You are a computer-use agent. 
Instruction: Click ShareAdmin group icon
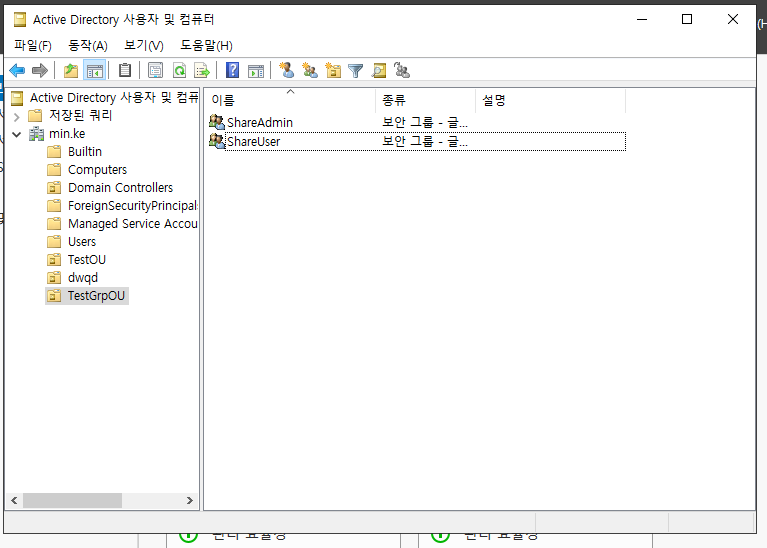coord(216,121)
